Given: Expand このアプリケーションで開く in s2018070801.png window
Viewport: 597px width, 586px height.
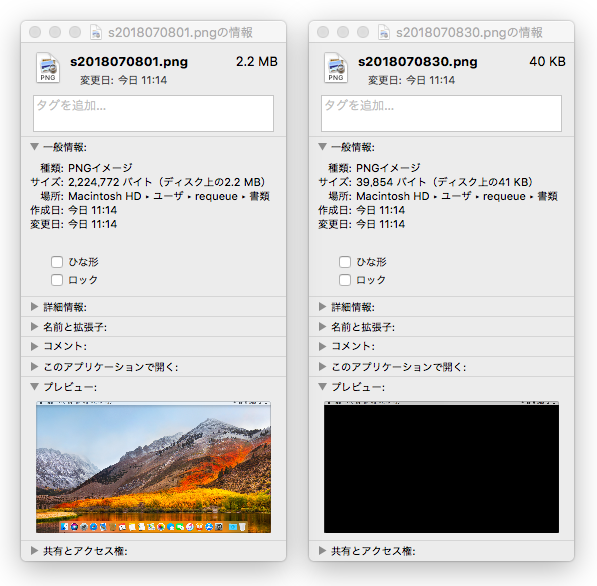Looking at the screenshot, I should click(x=34, y=366).
